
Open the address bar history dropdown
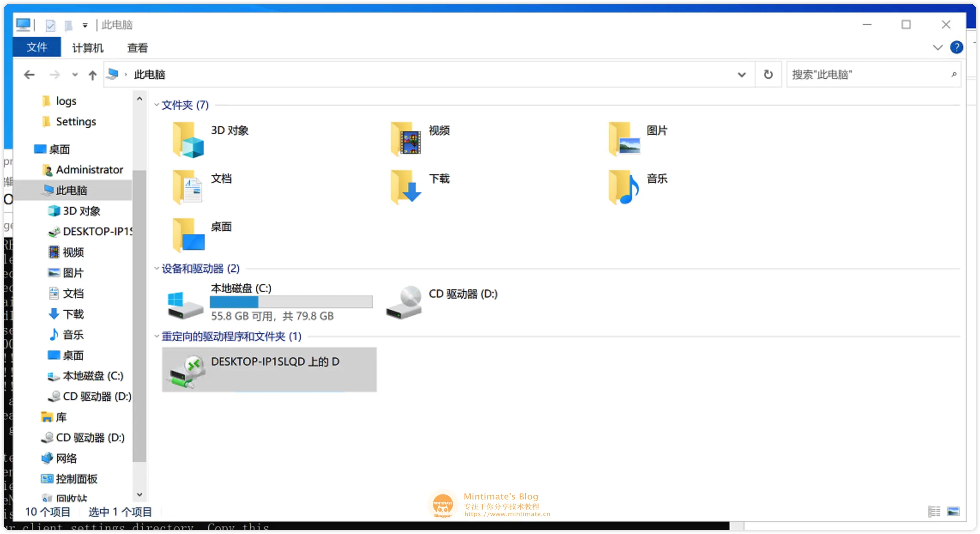pos(741,75)
